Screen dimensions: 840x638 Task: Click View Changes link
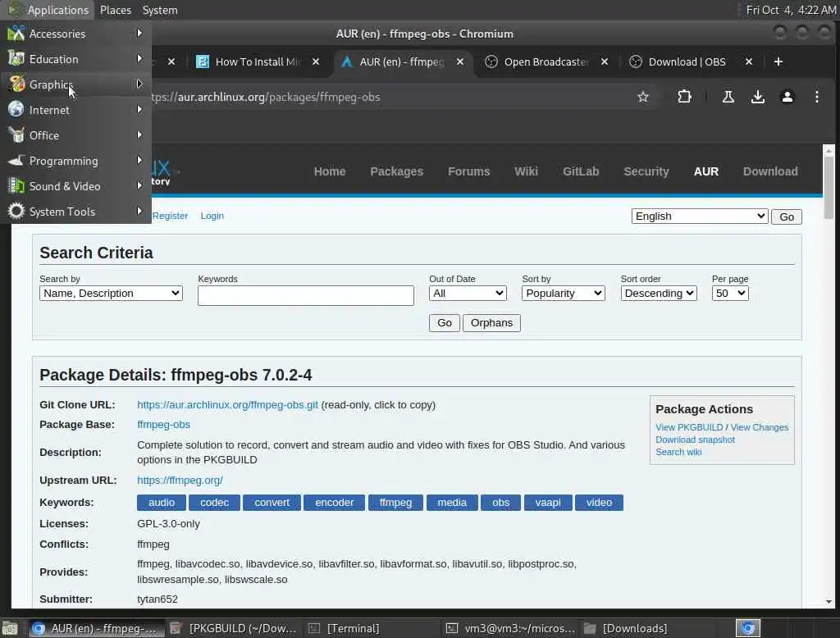pyautogui.click(x=759, y=427)
